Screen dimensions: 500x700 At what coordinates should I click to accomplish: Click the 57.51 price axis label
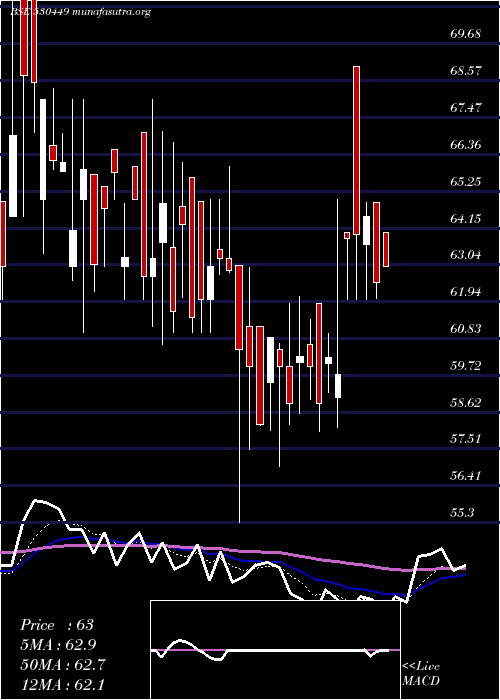pos(466,439)
